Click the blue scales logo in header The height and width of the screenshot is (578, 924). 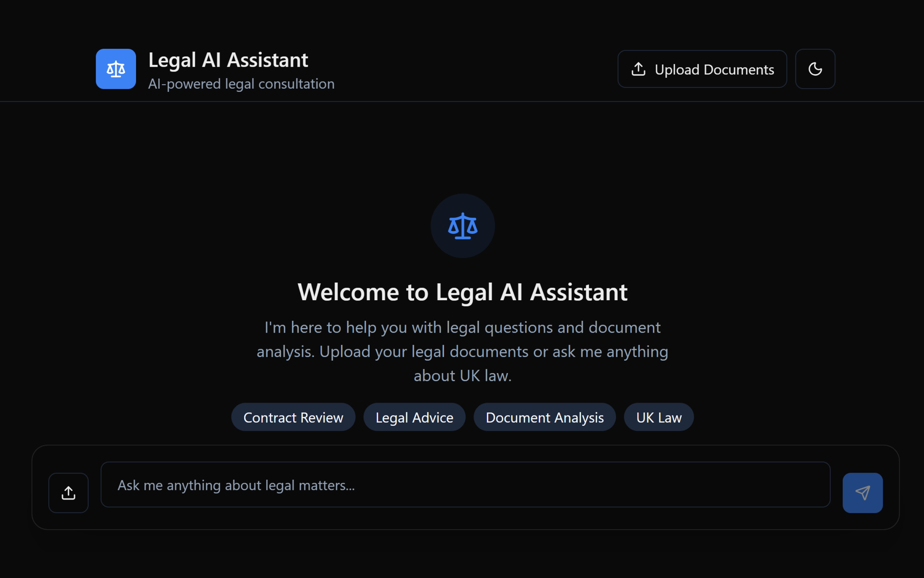[116, 69]
